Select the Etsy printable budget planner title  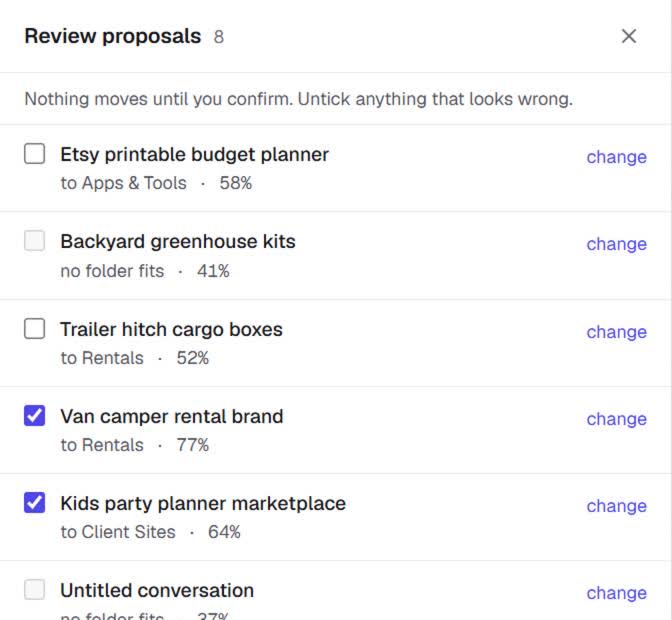tap(195, 155)
